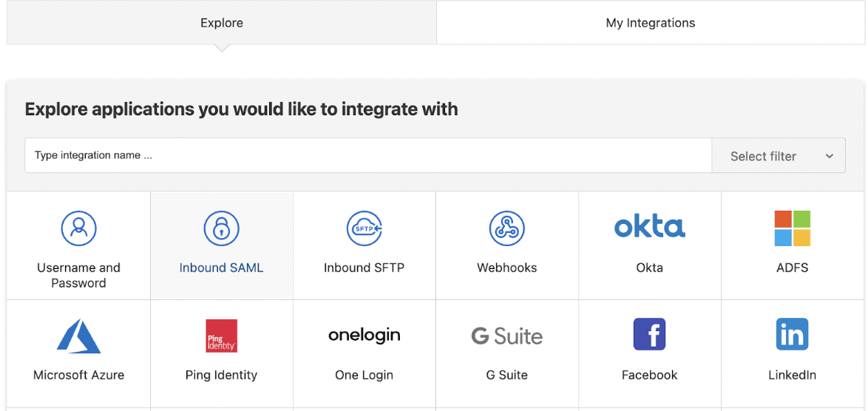The height and width of the screenshot is (411, 868).
Task: Click the Microsoft Azure text label
Action: pyautogui.click(x=78, y=375)
